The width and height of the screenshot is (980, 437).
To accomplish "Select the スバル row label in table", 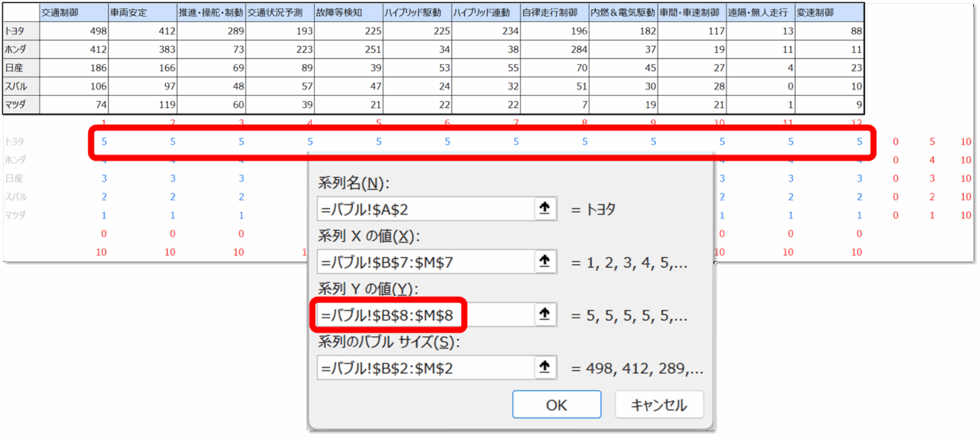I will point(21,86).
